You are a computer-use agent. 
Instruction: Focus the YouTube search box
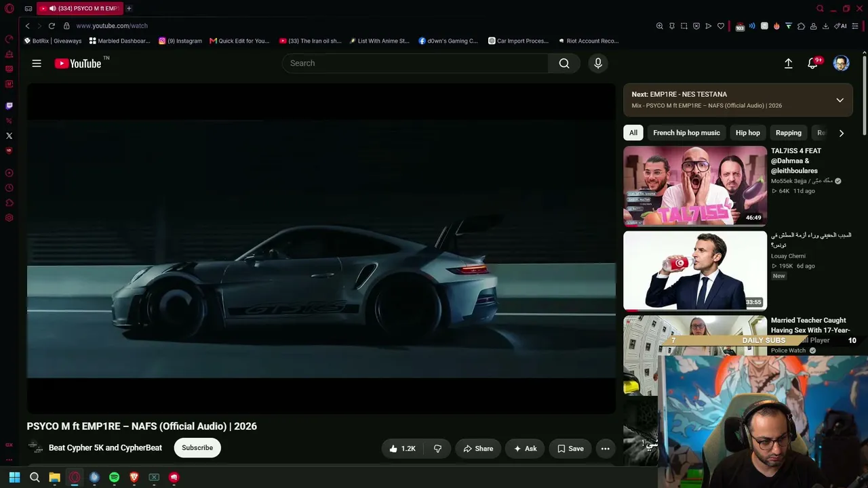coord(415,63)
